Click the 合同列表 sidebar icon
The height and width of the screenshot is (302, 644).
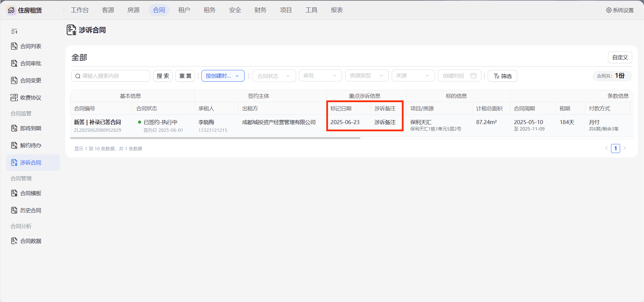pos(14,46)
